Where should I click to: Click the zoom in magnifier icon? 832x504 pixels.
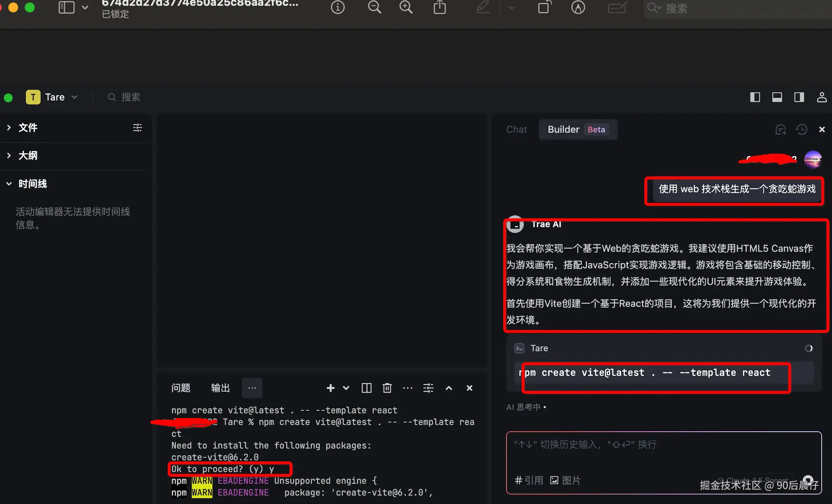[406, 7]
